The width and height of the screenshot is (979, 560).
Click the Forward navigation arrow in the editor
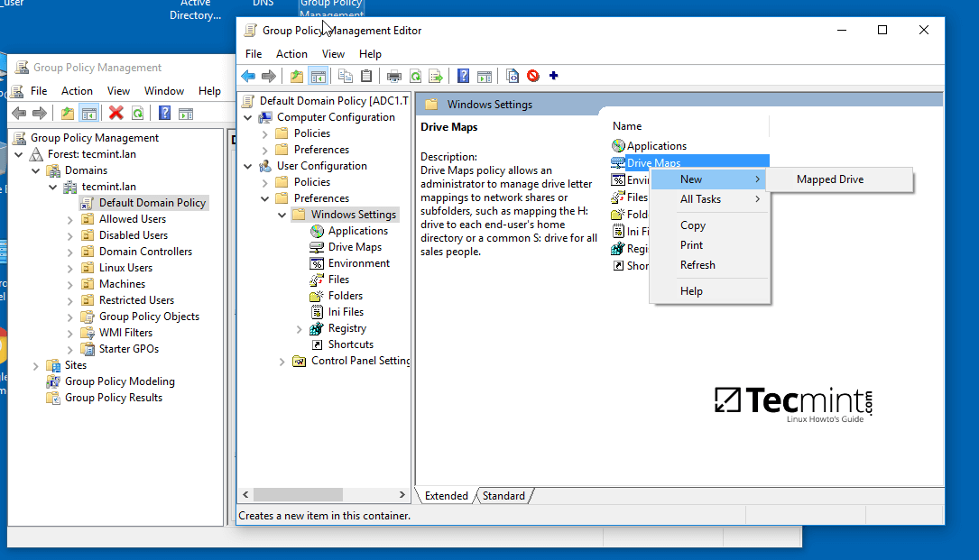268,76
